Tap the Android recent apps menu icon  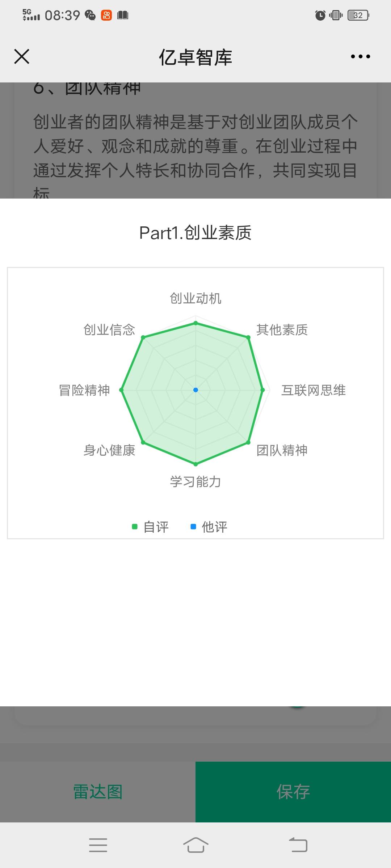tap(98, 845)
